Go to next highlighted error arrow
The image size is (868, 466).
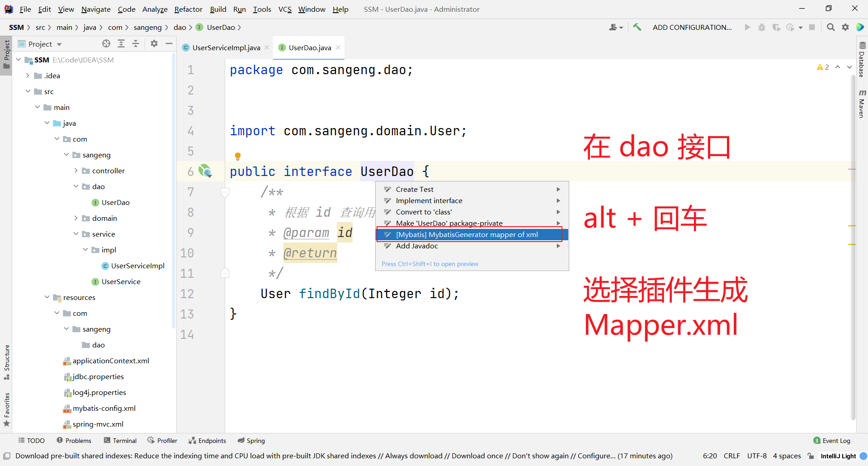(x=849, y=67)
